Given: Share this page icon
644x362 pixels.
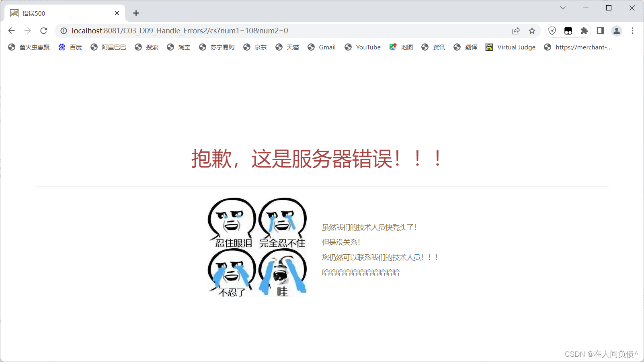Looking at the screenshot, I should coord(516,31).
